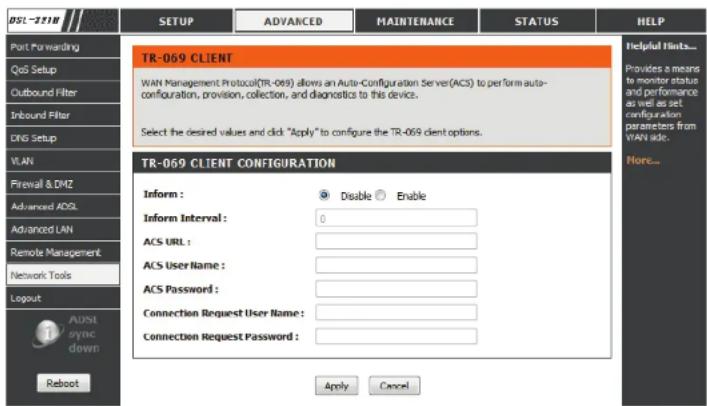Image resolution: width=707 pixels, height=406 pixels.
Task: Click the ACS Password field
Action: coord(396,289)
